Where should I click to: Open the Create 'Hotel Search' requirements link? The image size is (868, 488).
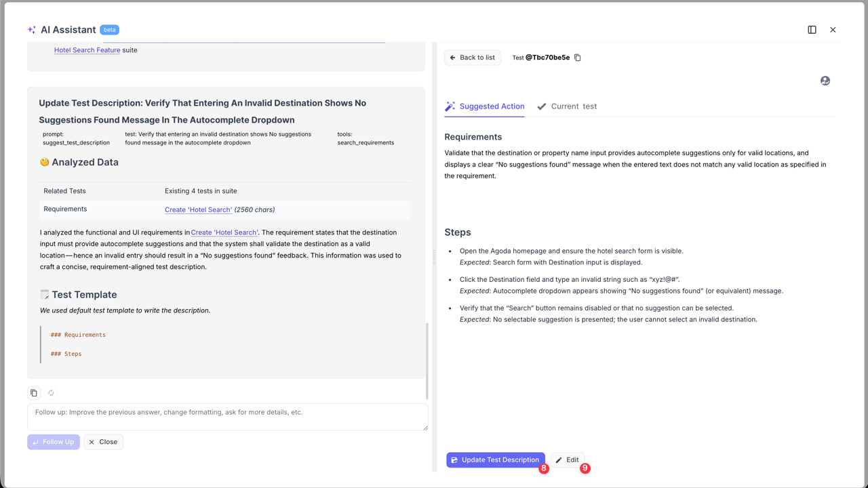198,209
